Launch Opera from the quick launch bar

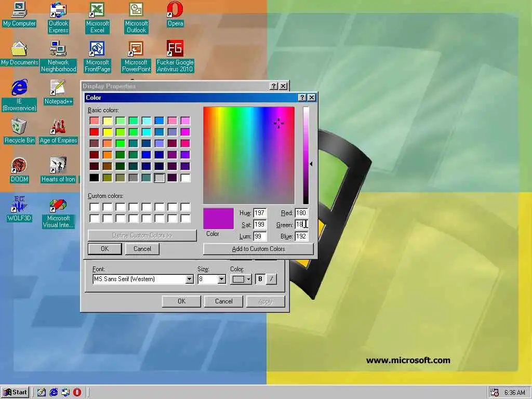(77, 392)
